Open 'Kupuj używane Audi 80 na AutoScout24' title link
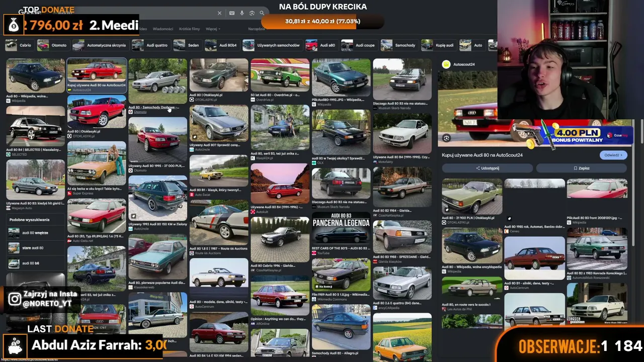Image resolution: width=644 pixels, height=362 pixels. click(x=482, y=155)
